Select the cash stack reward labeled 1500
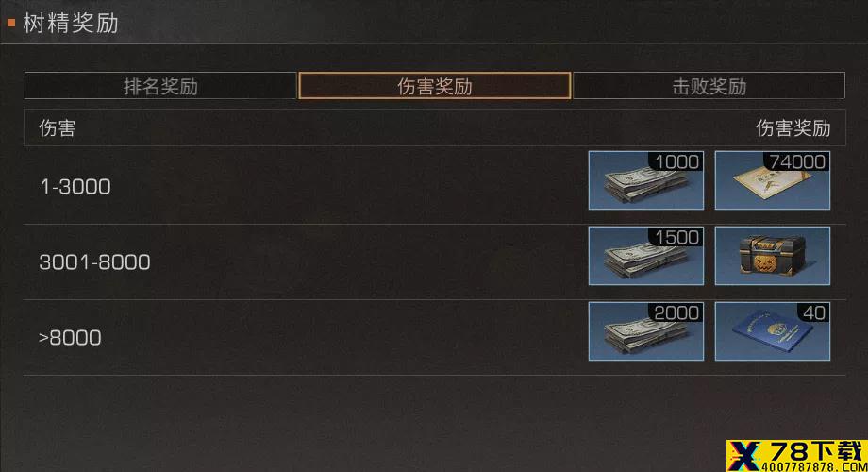Screen dimensions: 868x472 coord(646,256)
